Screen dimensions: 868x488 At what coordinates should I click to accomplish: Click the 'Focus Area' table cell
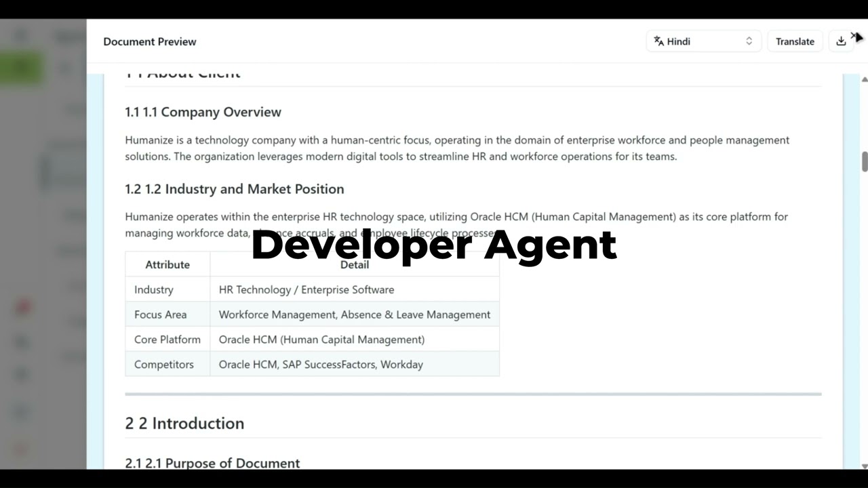tap(167, 314)
